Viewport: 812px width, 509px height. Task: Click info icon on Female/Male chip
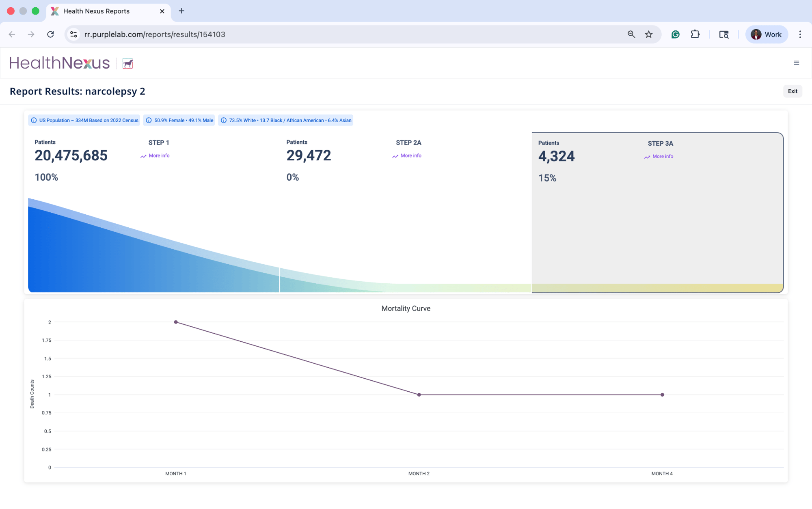click(149, 121)
